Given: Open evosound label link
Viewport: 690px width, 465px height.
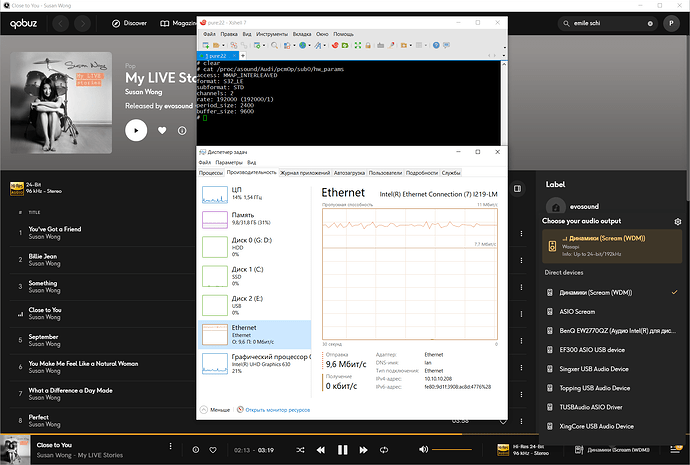Looking at the screenshot, I should [x=584, y=207].
